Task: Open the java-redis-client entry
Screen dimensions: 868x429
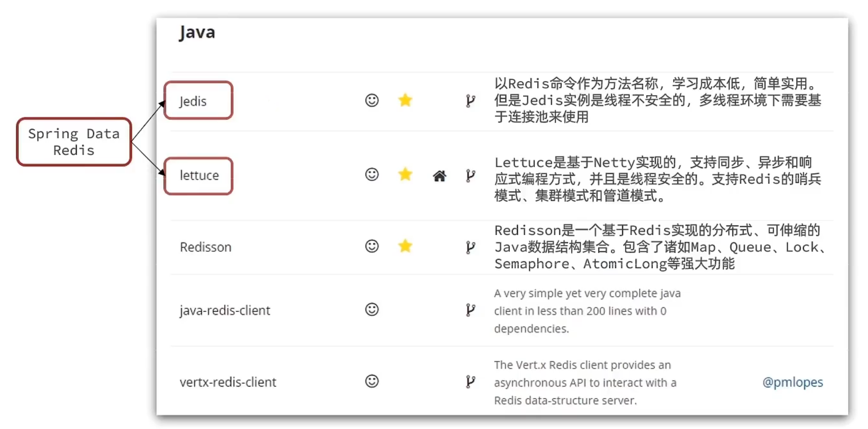Action: pyautogui.click(x=225, y=311)
